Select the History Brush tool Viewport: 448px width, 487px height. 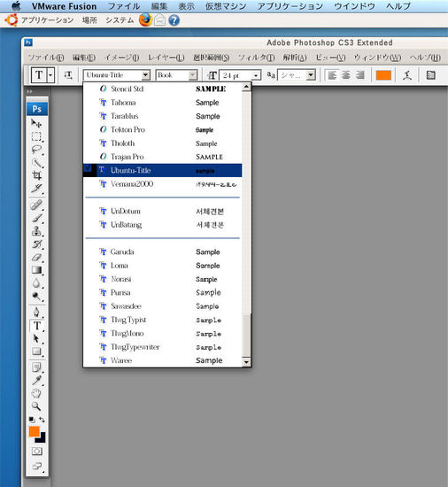tap(36, 244)
